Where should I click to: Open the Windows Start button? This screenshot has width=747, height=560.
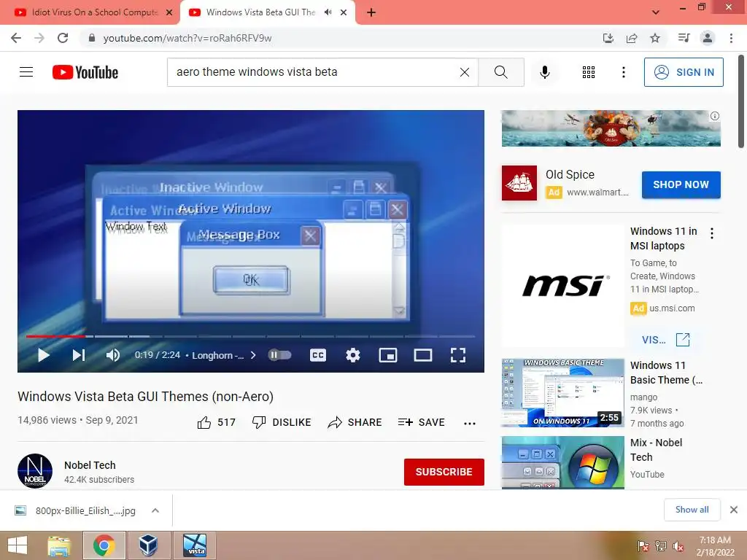click(18, 545)
